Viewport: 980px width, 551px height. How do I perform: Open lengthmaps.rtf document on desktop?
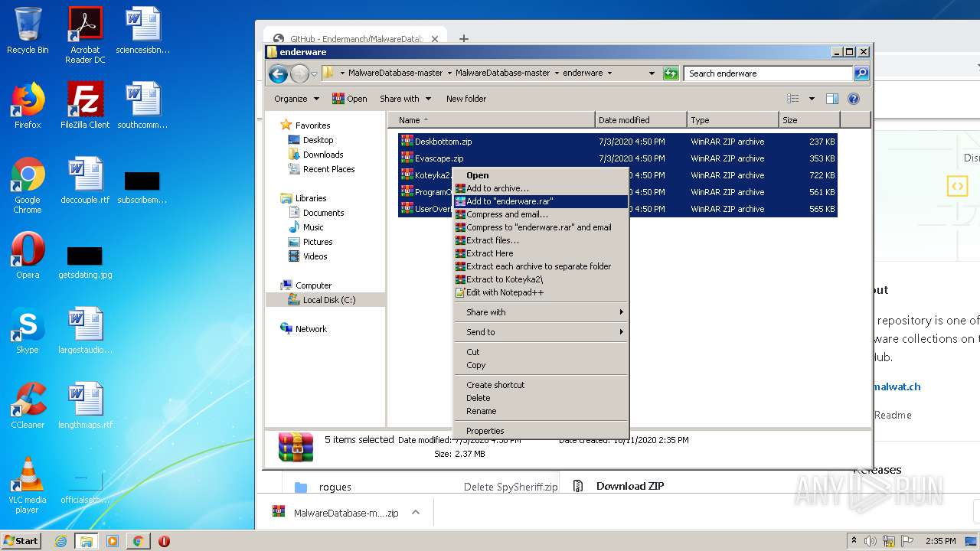click(85, 406)
